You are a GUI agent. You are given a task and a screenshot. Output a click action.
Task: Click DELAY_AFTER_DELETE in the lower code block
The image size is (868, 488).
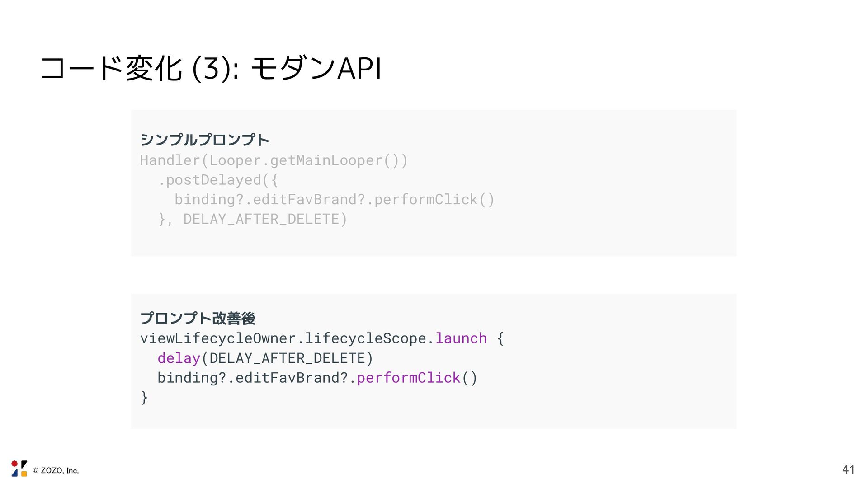click(x=287, y=358)
